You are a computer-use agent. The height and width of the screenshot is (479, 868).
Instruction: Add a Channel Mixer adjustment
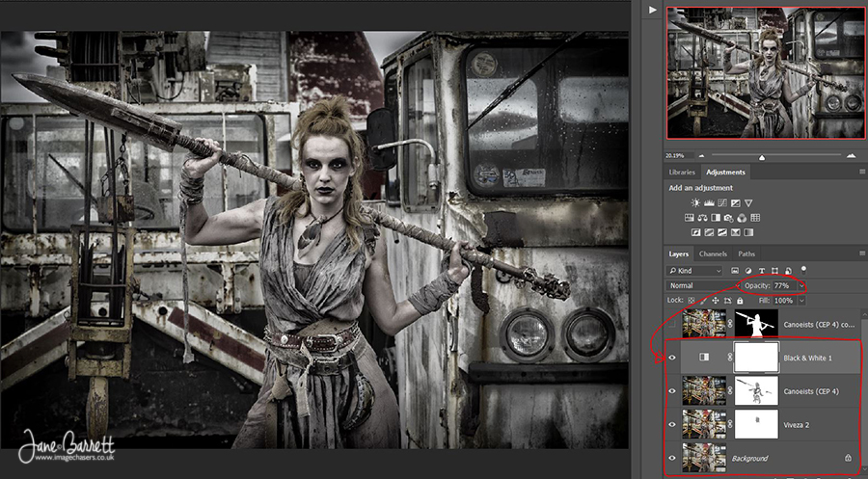tap(742, 218)
